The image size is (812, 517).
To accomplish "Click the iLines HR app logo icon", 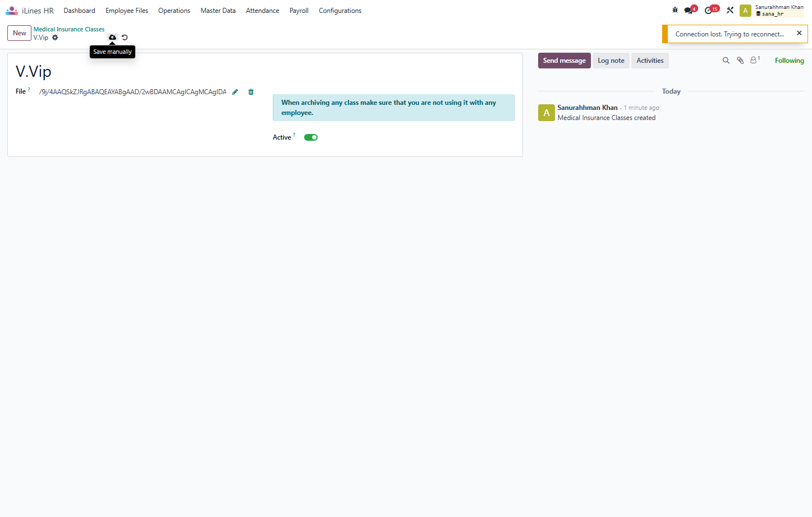I will [x=12, y=11].
